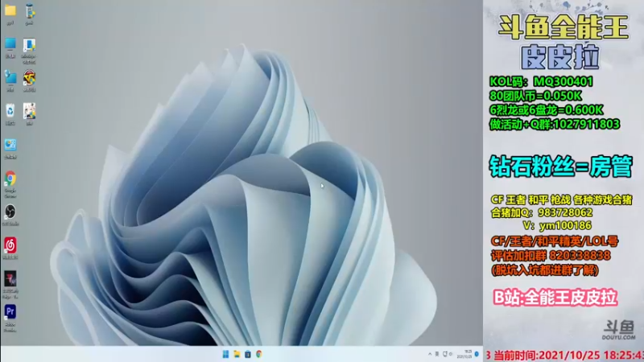Open the cylinder-shaped shortcut beside the yellow folder

pyautogui.click(x=29, y=10)
